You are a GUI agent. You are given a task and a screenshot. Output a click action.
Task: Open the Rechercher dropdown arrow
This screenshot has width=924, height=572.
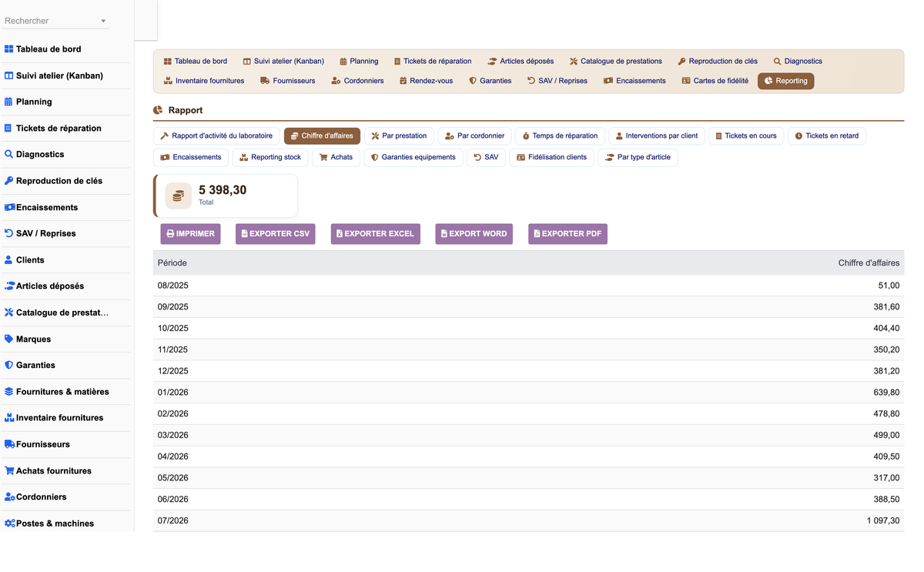(103, 22)
